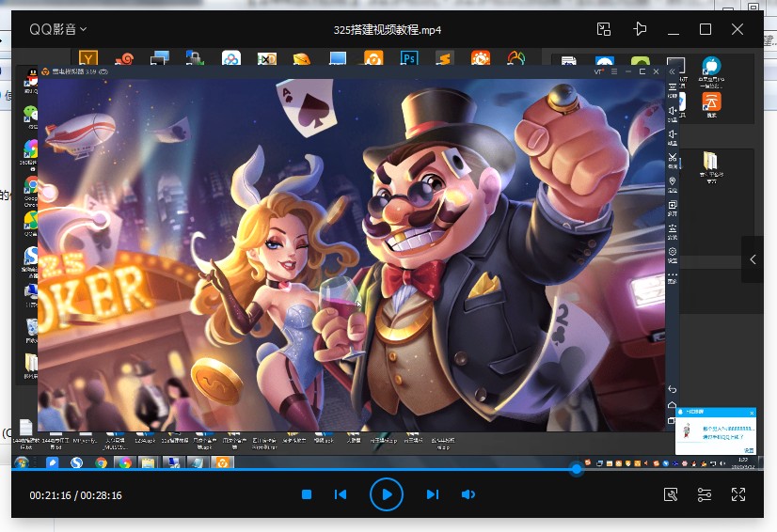Click the seek bar position handle
The width and height of the screenshot is (777, 532).
(x=577, y=469)
